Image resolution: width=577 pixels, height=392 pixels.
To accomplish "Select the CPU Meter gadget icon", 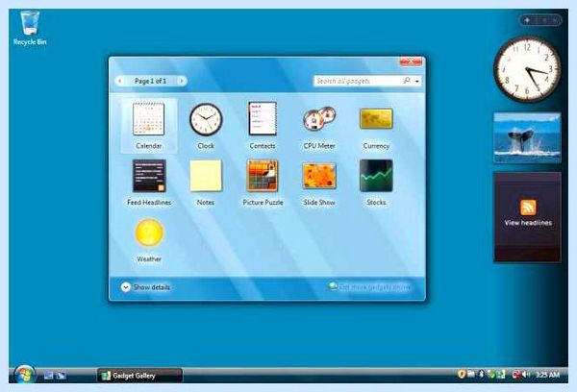I will (x=319, y=119).
